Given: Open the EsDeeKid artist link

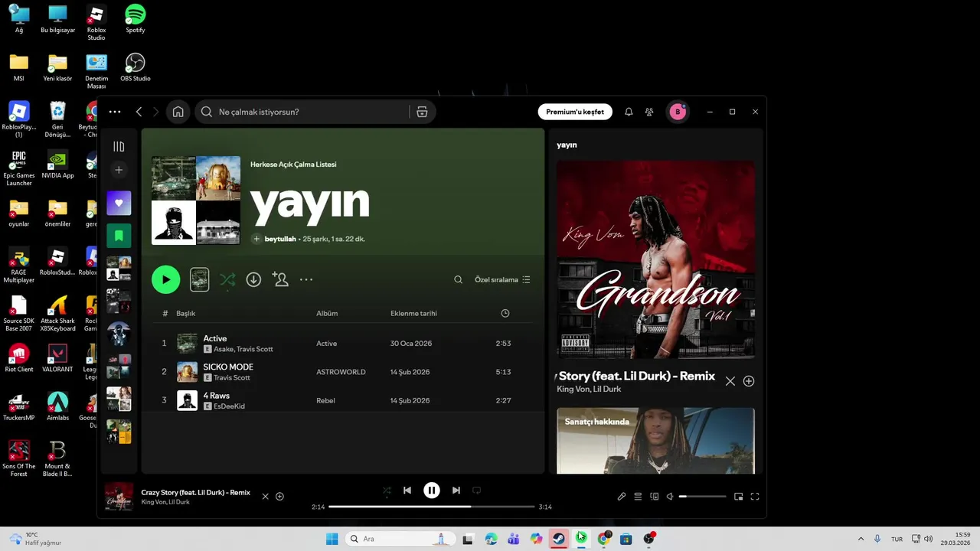Looking at the screenshot, I should 229,406.
